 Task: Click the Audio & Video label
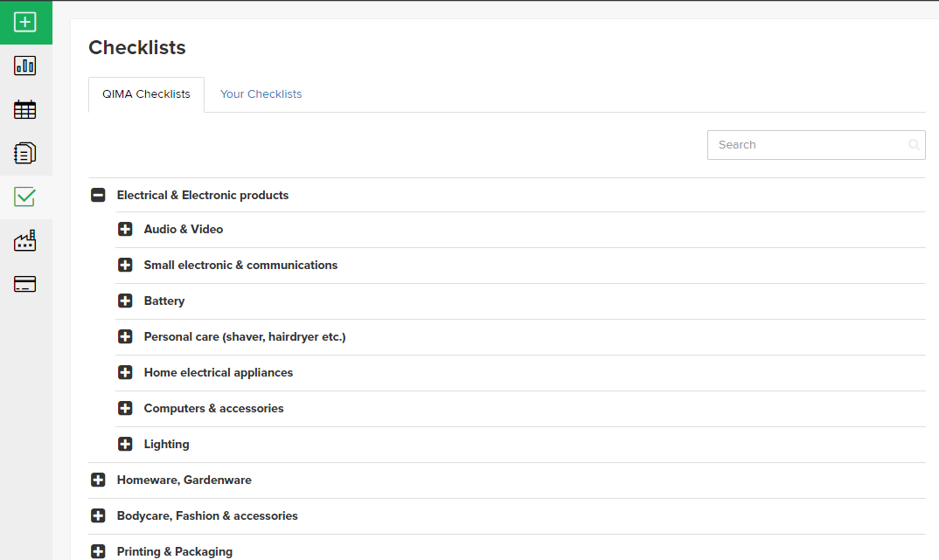(184, 229)
